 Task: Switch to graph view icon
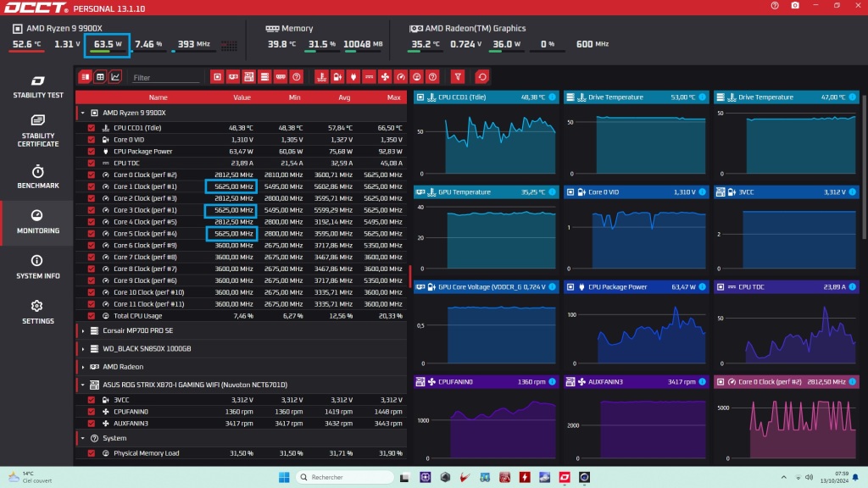click(115, 77)
